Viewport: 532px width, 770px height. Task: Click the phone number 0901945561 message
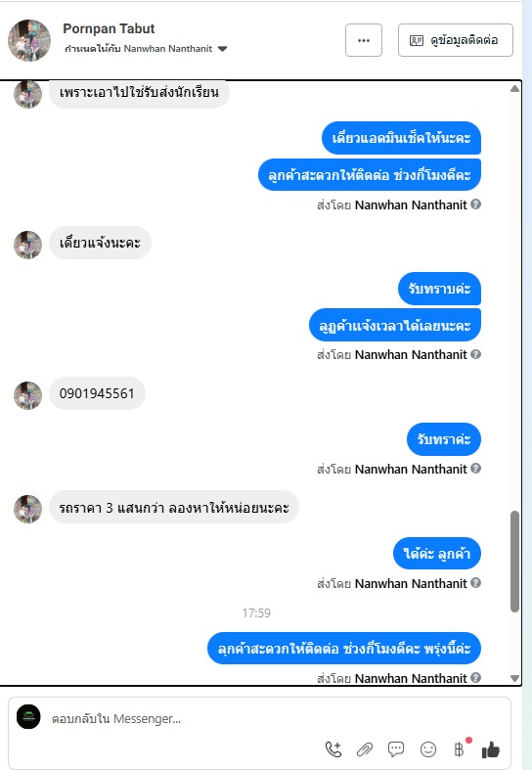pos(97,393)
